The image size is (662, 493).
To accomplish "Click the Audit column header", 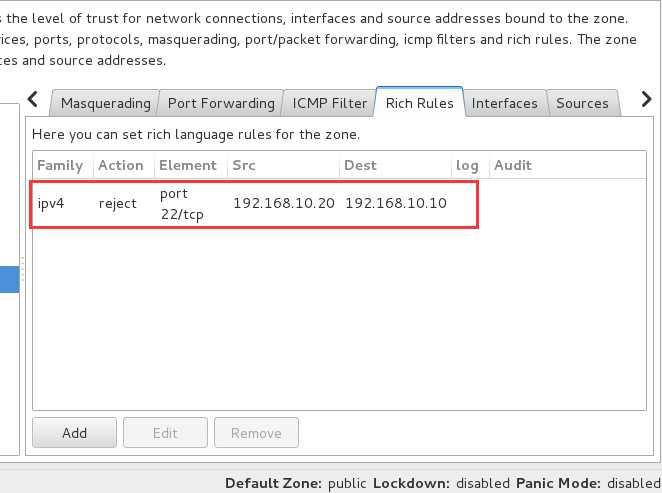I will pos(567,165).
